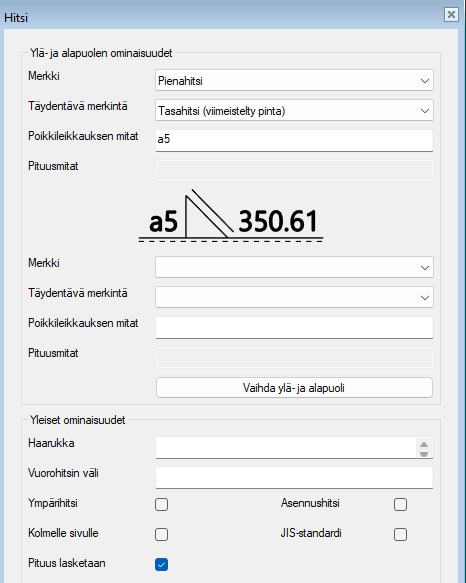This screenshot has height=583, width=466.
Task: Tick the JIS-standardi checkbox
Action: (400, 534)
